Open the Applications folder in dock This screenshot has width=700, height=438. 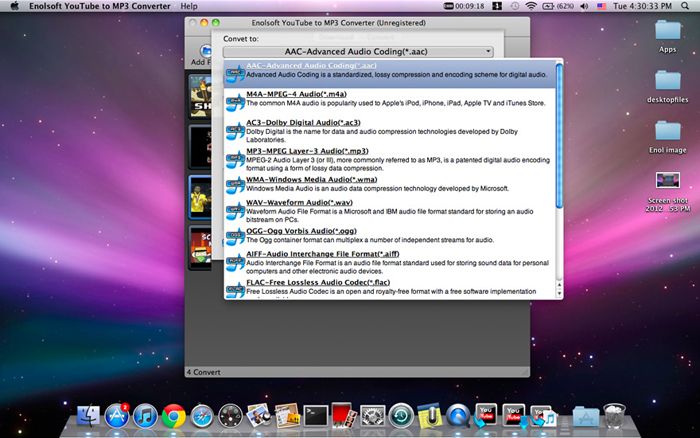pos(586,417)
